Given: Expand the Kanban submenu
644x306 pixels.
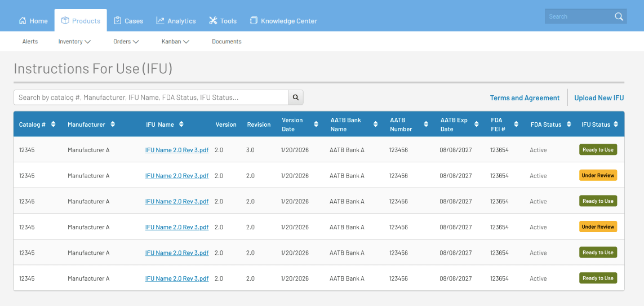Looking at the screenshot, I should (x=175, y=42).
